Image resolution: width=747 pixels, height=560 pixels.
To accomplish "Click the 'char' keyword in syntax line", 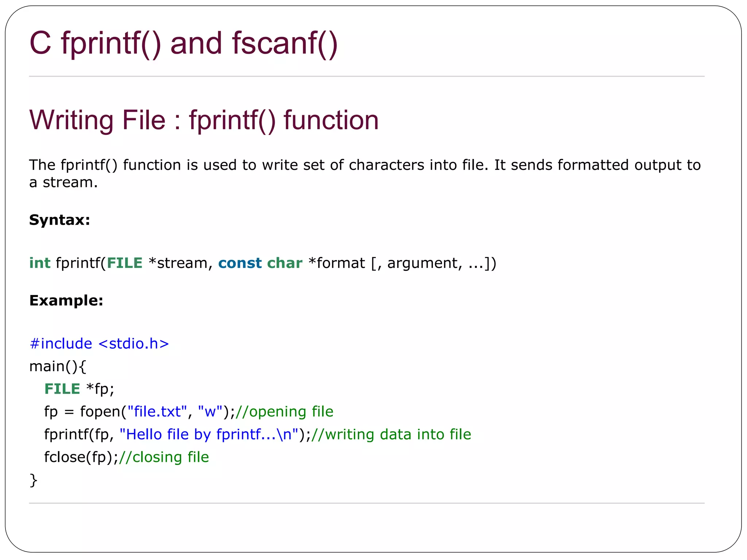I will [285, 263].
